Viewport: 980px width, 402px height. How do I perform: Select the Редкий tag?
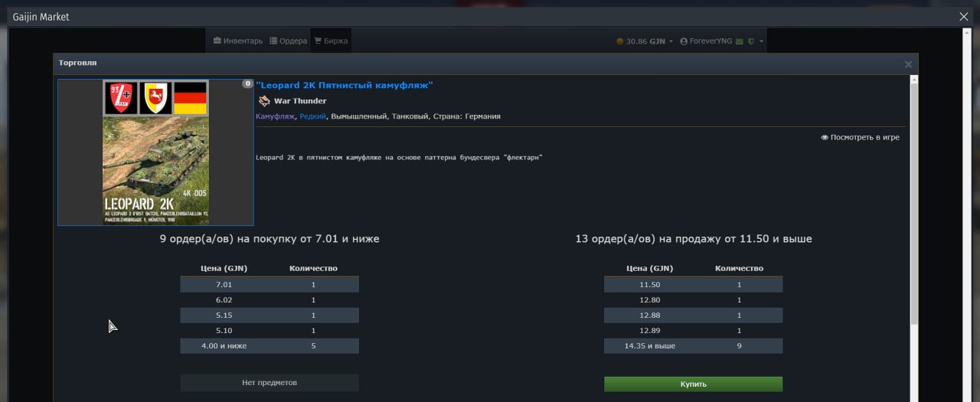pyautogui.click(x=312, y=116)
